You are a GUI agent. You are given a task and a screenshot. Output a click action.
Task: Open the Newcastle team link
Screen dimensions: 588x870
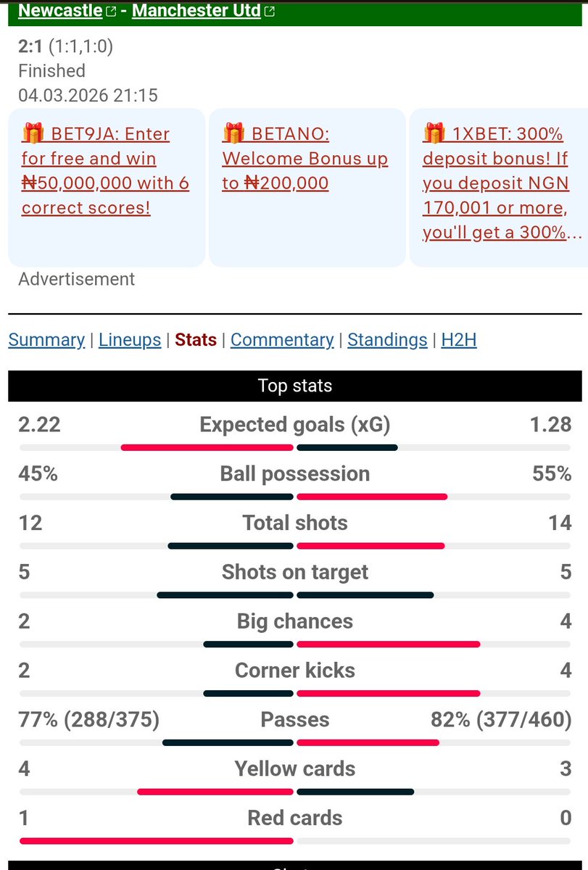coord(60,11)
